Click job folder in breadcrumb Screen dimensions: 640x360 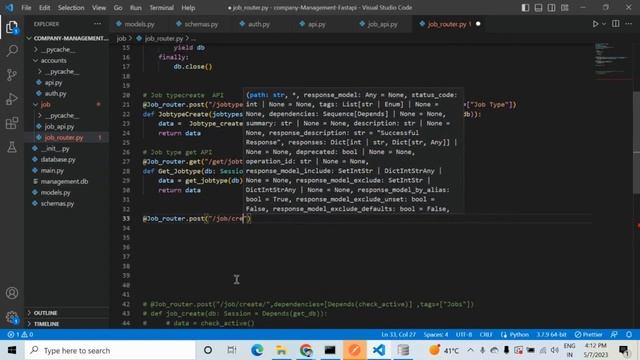click(121, 38)
